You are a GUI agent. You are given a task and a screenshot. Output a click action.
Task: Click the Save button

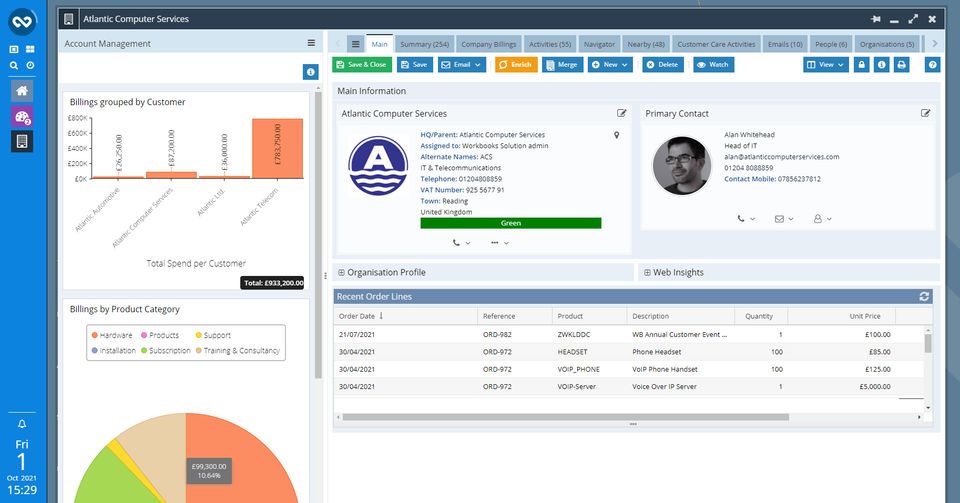pos(414,64)
